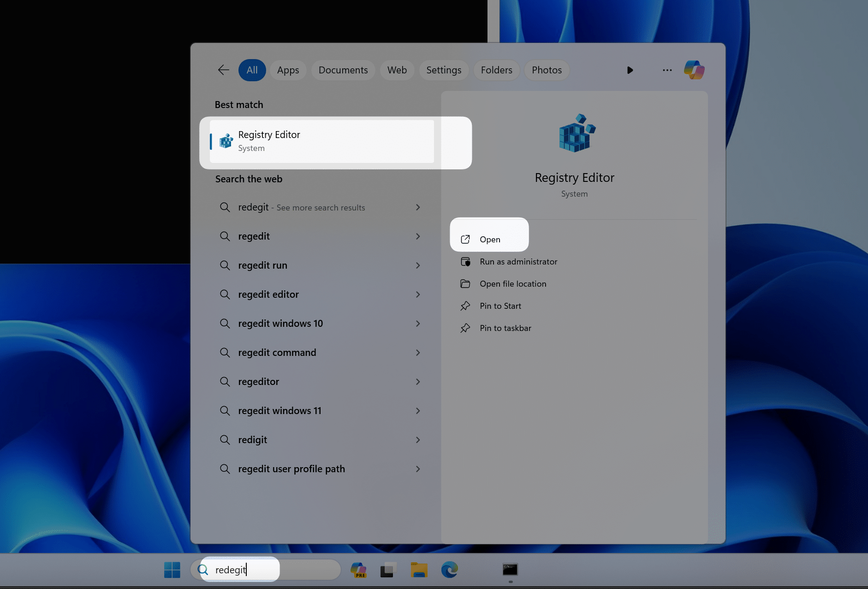Click 'redegit - See more search results'

302,207
